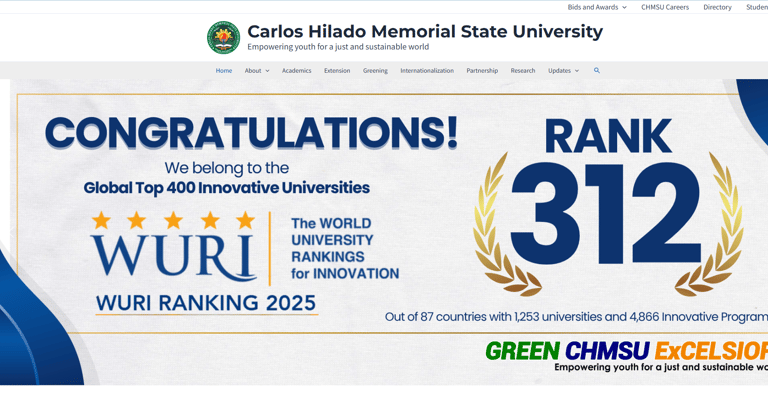This screenshot has width=768, height=406.
Task: Click the 'Global Top 400 Innovative Universities' text
Action: [x=226, y=188]
